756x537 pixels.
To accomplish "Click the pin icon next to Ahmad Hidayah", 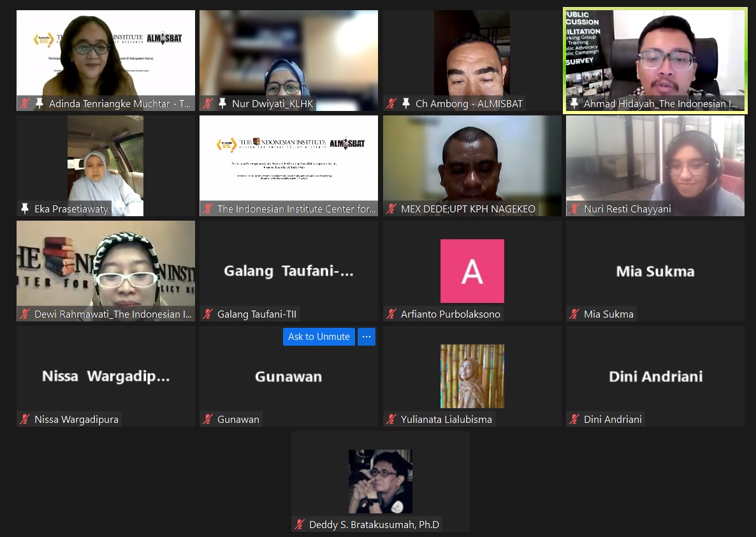I will coord(574,103).
